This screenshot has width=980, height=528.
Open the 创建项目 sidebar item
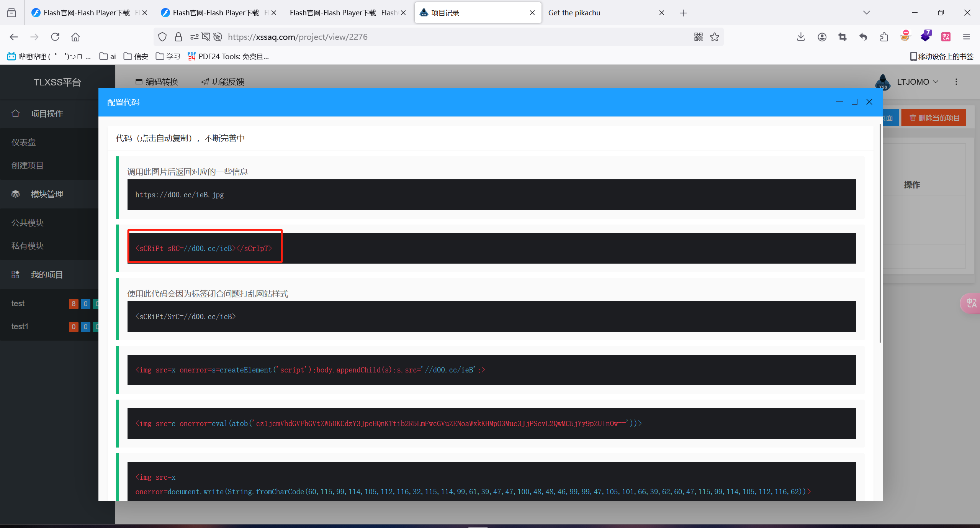(x=49, y=166)
